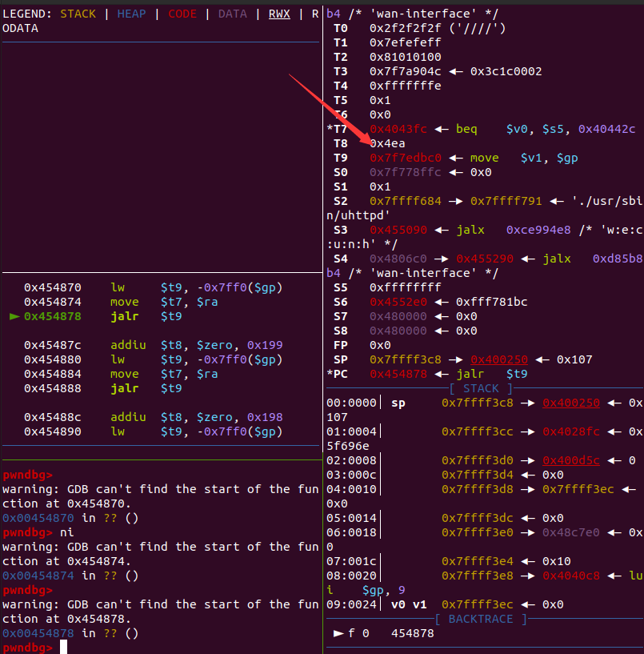Click the FP register label
The height and width of the screenshot is (654, 644).
[x=341, y=345]
